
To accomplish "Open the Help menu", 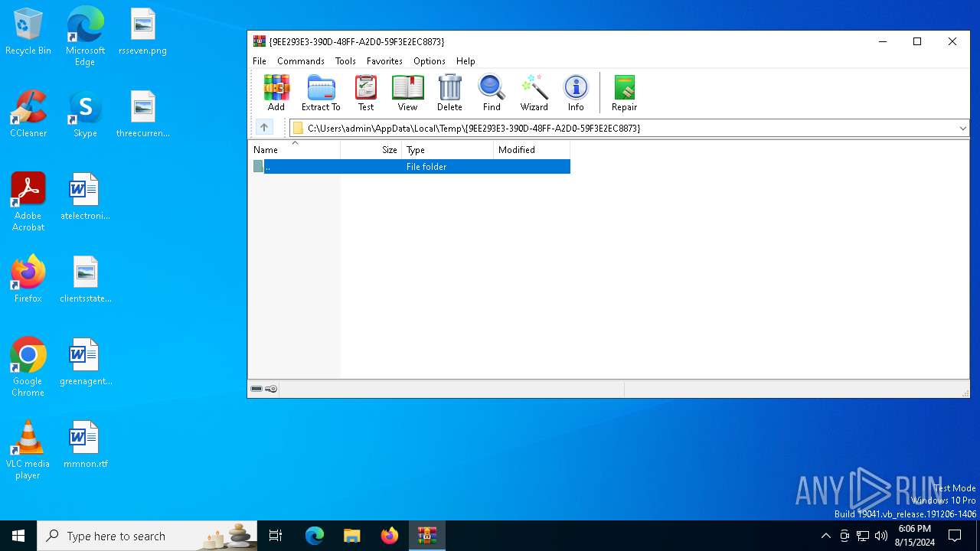I will click(x=465, y=61).
